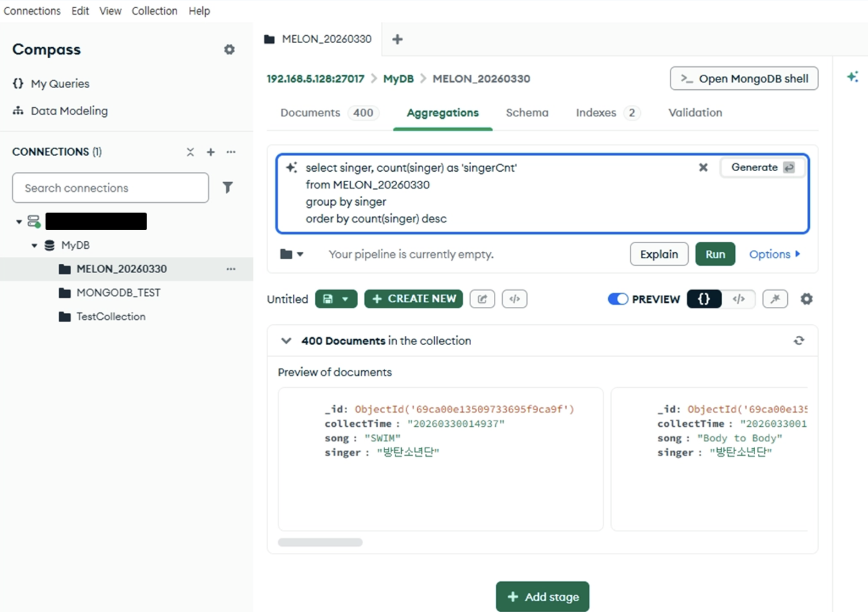Open the Collection menu
This screenshot has height=612, width=868.
pos(154,11)
